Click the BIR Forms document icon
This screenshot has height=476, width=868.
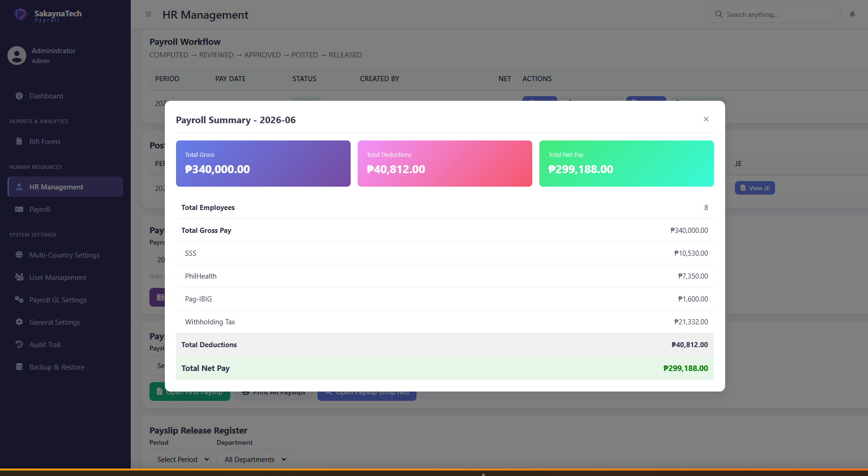pos(19,141)
